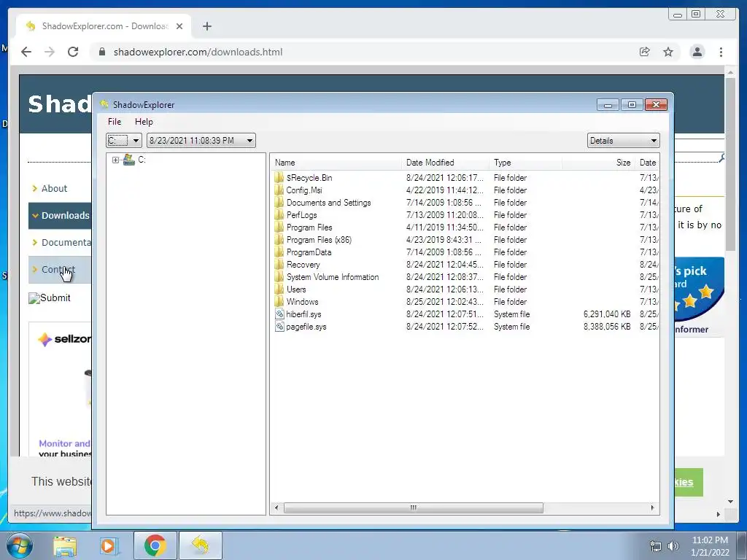Click browser page vertical scrollbar thumb
This screenshot has height=560, width=747.
pos(730,164)
